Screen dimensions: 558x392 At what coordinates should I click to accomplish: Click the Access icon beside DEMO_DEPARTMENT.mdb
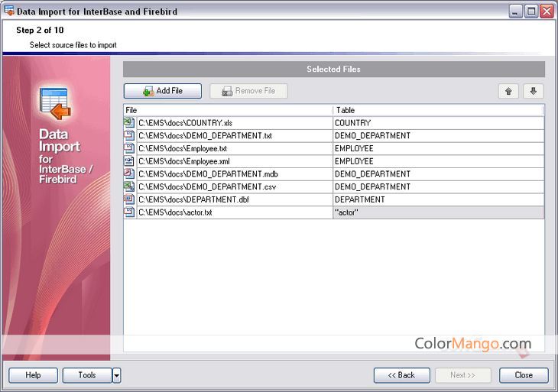tap(129, 174)
